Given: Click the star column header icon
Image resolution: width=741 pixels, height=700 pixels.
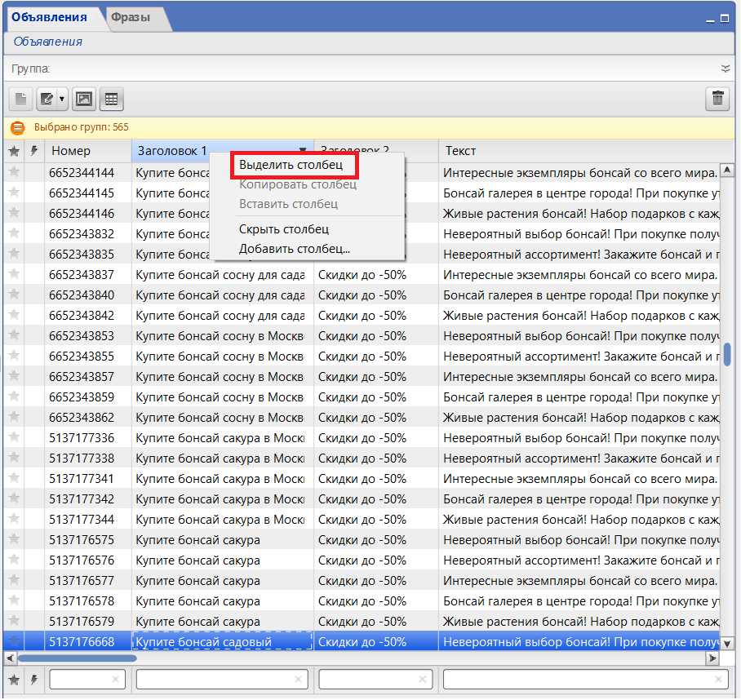Looking at the screenshot, I should [14, 151].
